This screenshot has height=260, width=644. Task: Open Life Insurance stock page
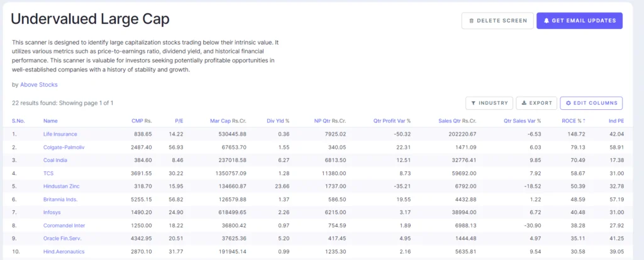point(60,134)
